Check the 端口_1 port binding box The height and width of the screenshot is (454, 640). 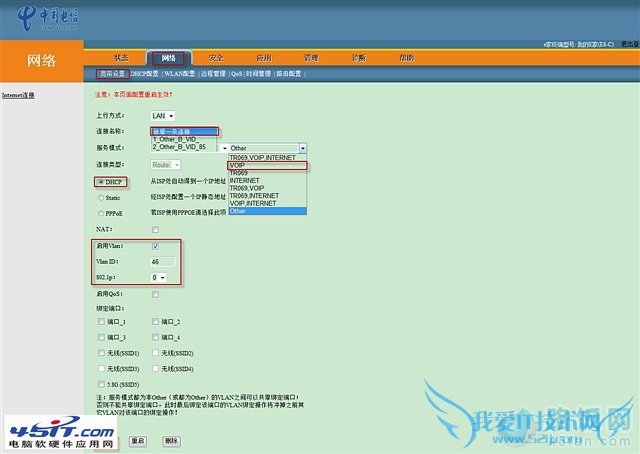click(101, 322)
